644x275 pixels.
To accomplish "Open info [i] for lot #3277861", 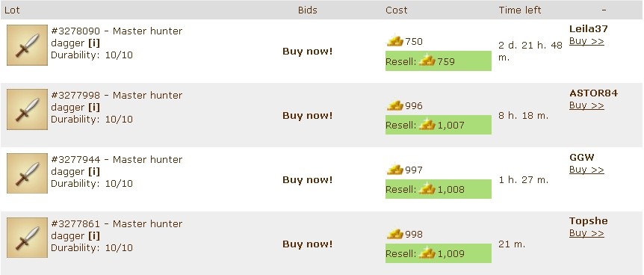I will click(x=94, y=236).
